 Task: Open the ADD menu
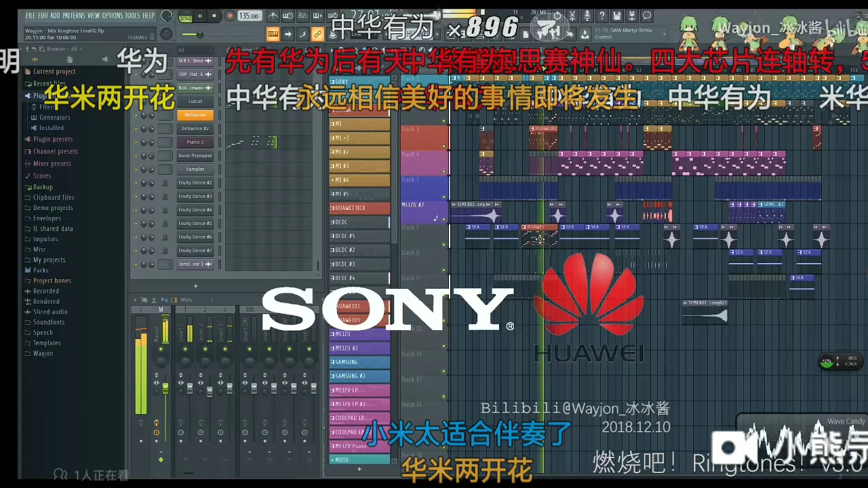pos(55,15)
